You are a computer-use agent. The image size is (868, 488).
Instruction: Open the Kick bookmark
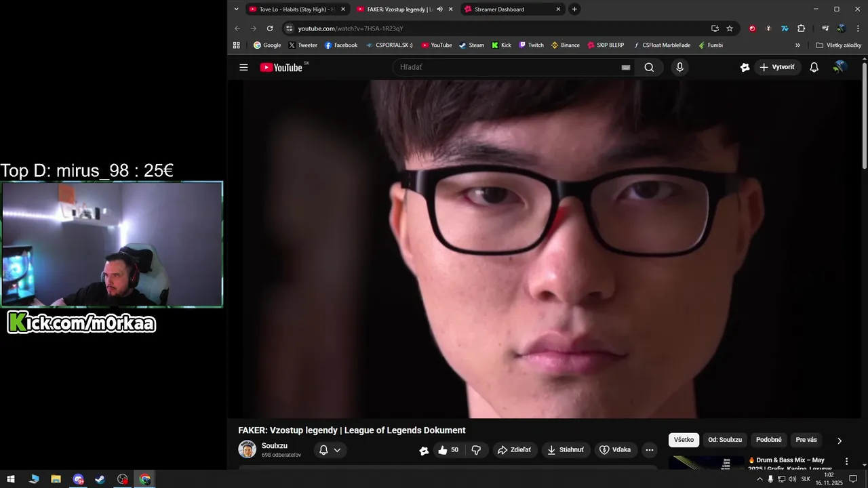click(501, 45)
